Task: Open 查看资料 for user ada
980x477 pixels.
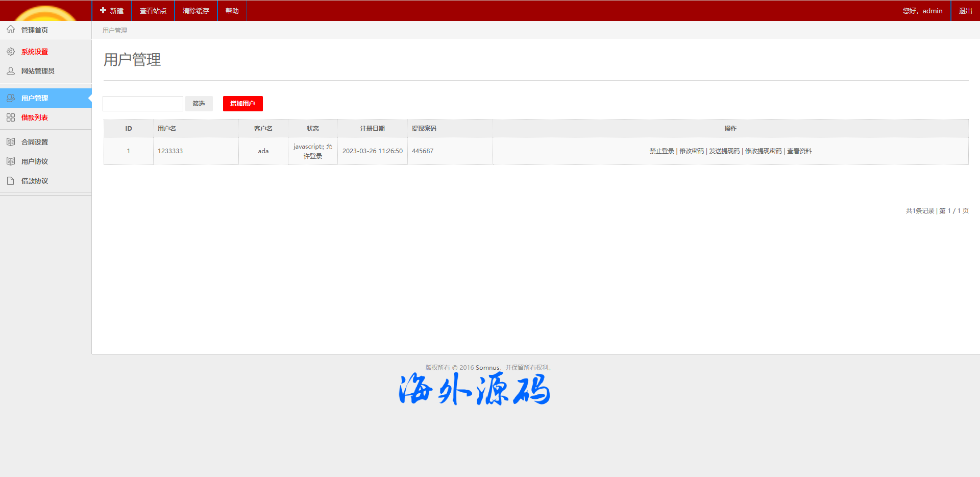Action: click(799, 151)
